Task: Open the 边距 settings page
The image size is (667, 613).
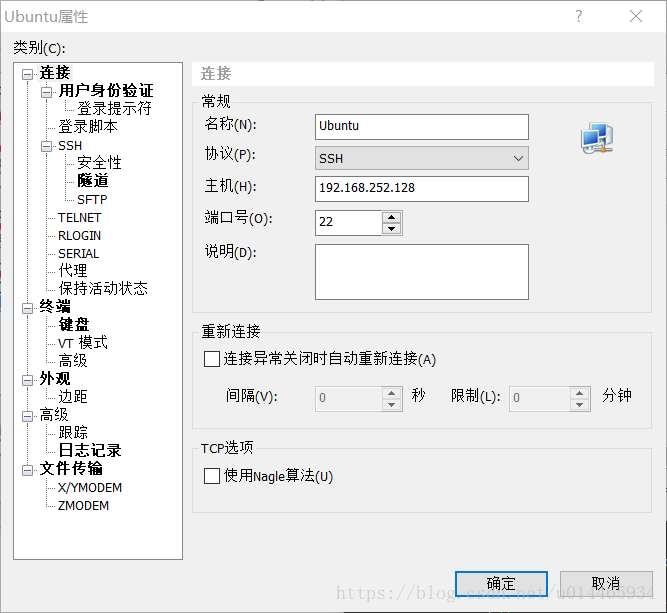Action: 73,396
